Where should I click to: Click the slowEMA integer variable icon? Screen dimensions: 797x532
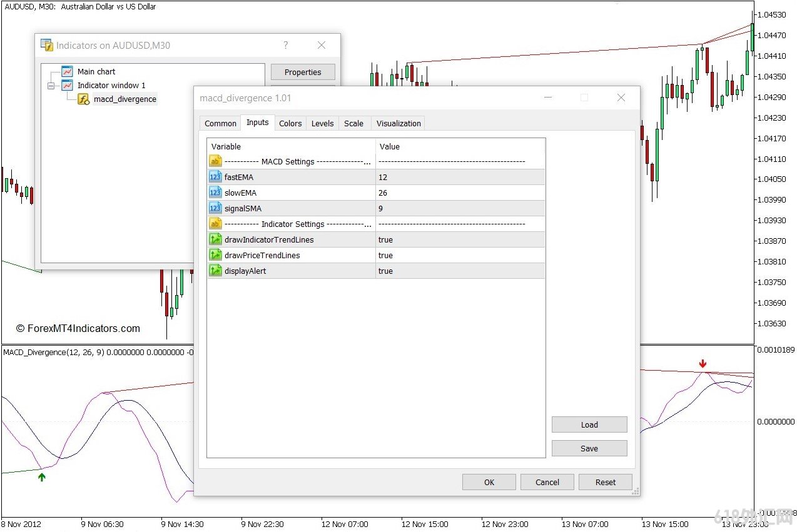[215, 193]
